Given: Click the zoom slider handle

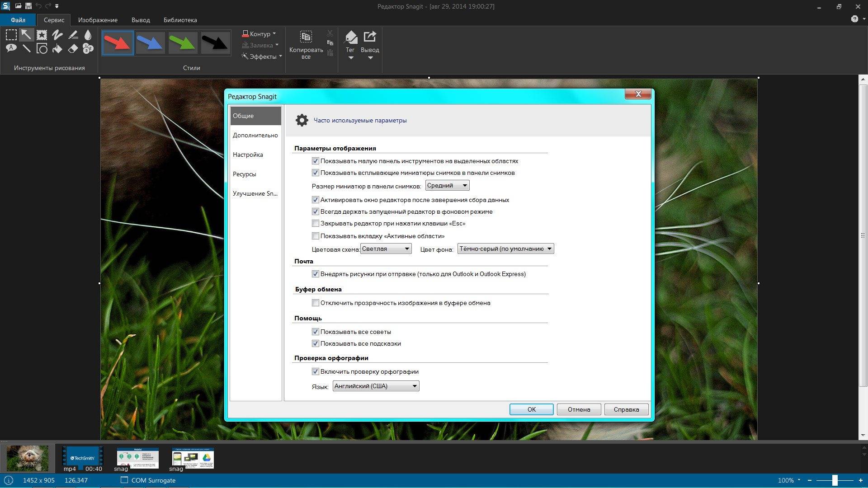Looking at the screenshot, I should pyautogui.click(x=835, y=480).
